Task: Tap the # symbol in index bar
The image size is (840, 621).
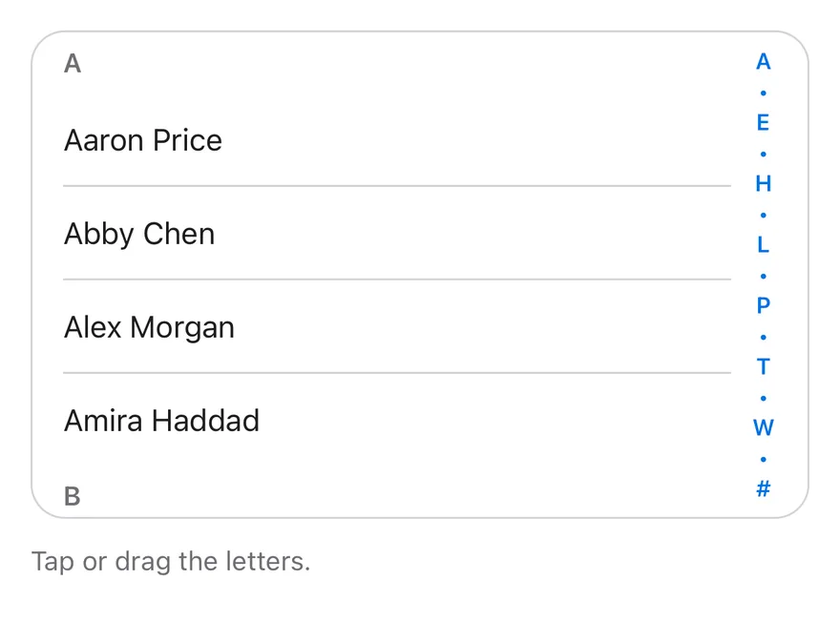Action: [764, 488]
